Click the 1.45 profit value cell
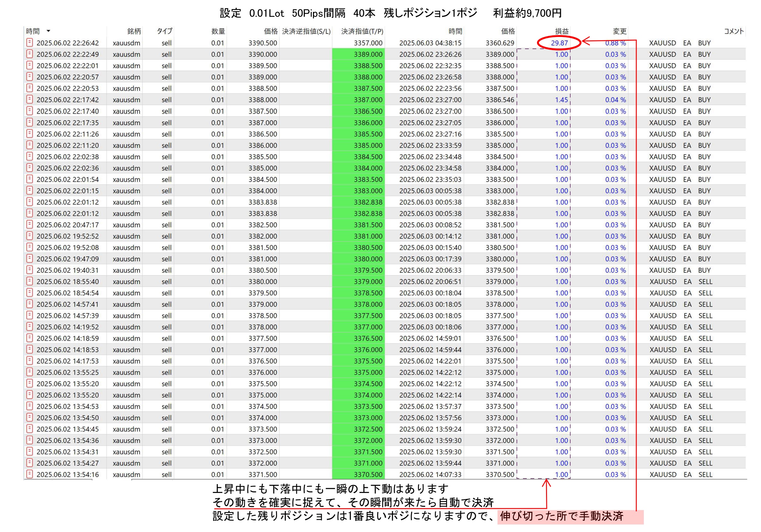This screenshot has width=761, height=532. click(561, 100)
